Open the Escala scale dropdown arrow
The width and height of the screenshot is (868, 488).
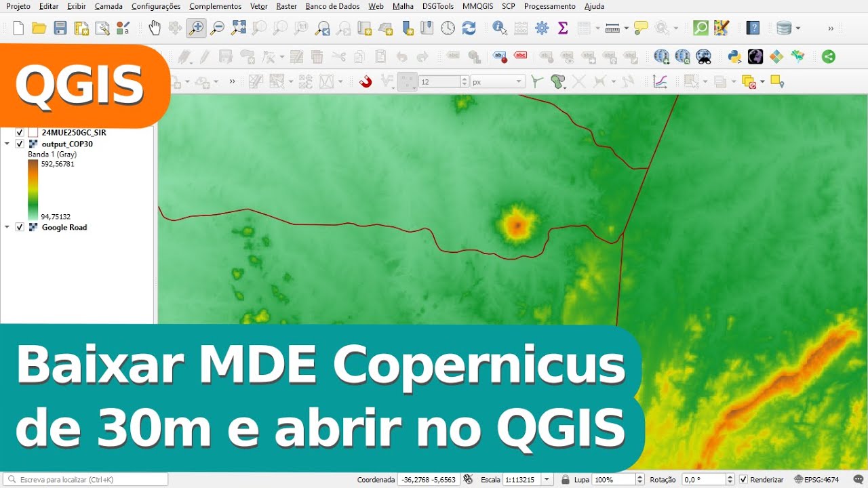click(x=547, y=479)
